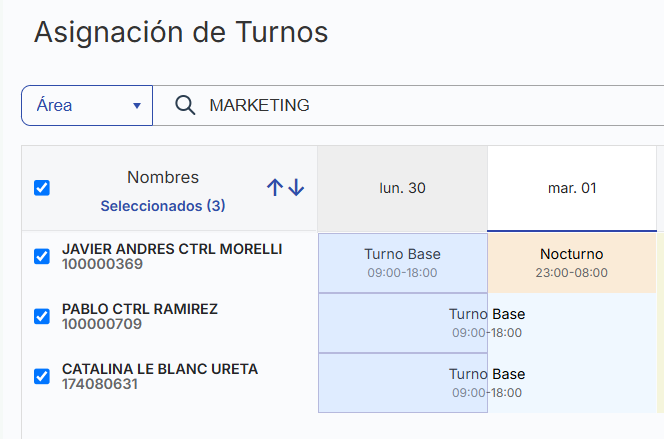Open employee Javier Andres Ctrl Morelli
Viewport: 664px width, 439px height.
pyautogui.click(x=172, y=249)
